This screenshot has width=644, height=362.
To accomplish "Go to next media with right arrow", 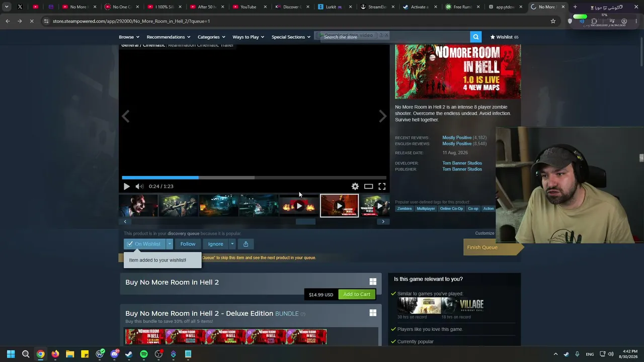I will click(x=382, y=117).
